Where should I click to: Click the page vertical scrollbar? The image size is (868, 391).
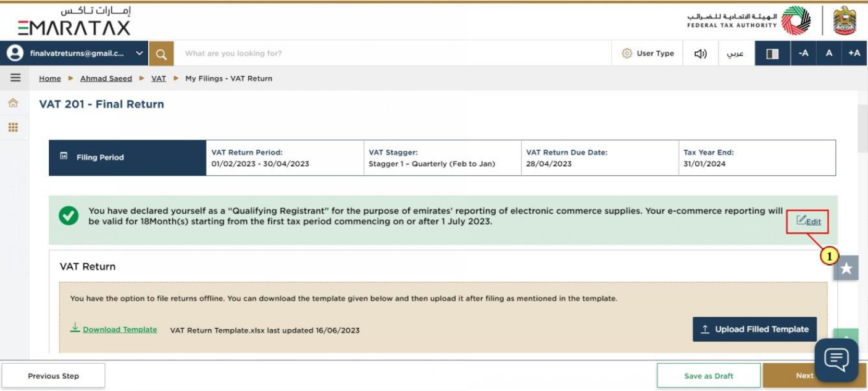[x=862, y=129]
